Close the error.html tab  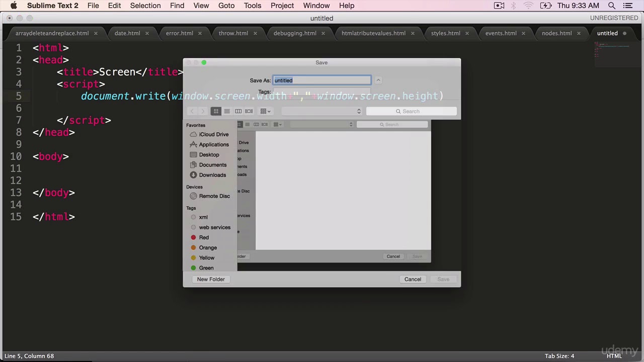coord(200,33)
